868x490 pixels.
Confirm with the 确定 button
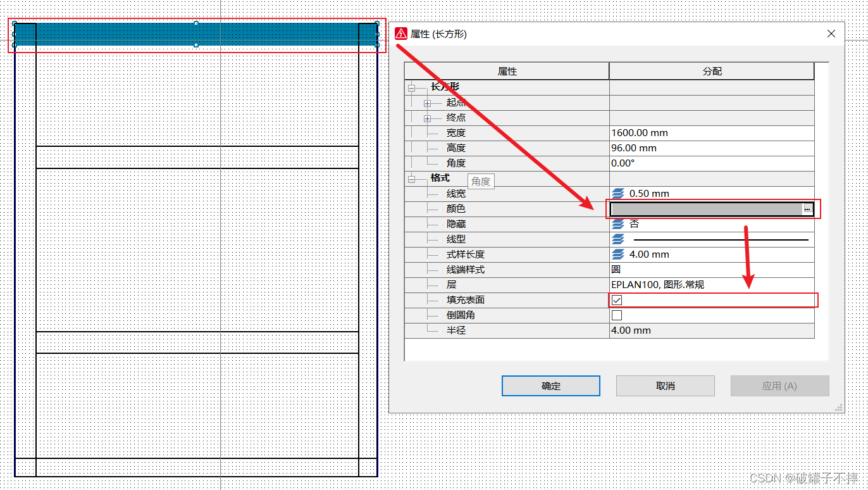pos(550,386)
